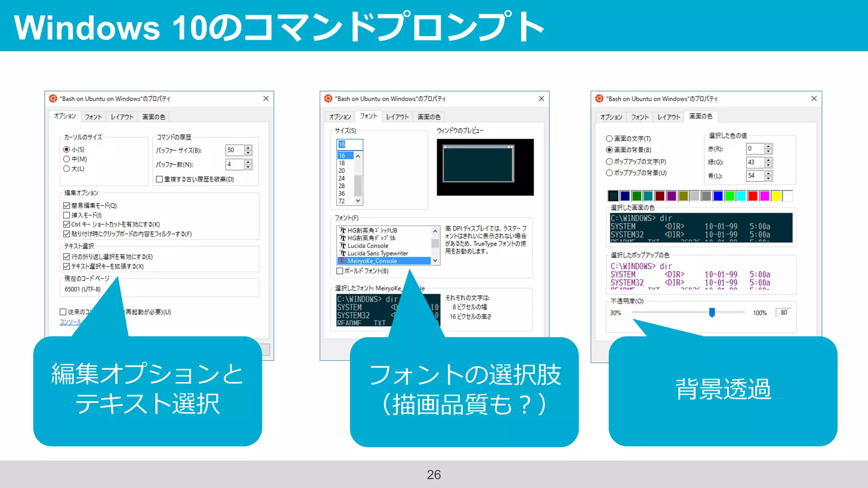Increase バッファー サイズ with the up arrow
Image resolution: width=868 pixels, height=488 pixels.
click(248, 147)
